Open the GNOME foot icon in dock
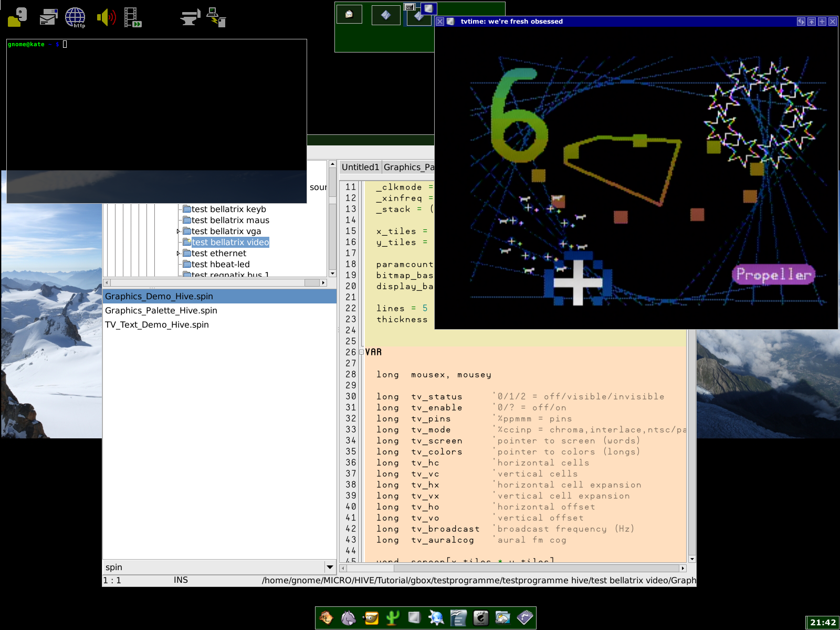The width and height of the screenshot is (840, 630). tap(480, 618)
